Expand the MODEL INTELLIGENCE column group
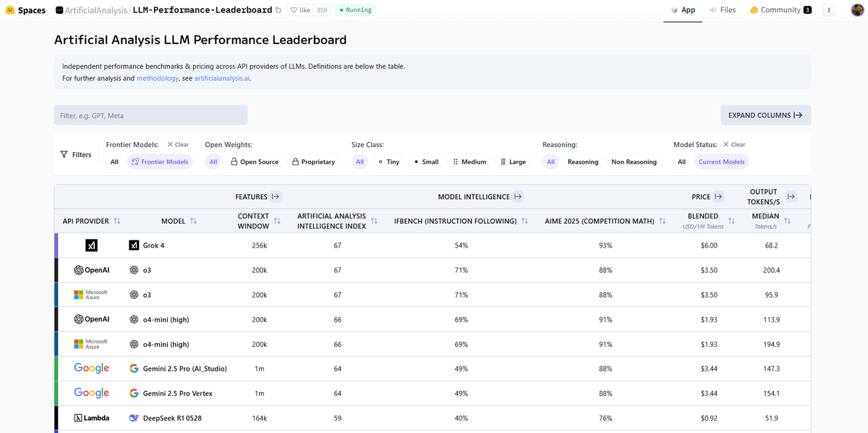Image resolution: width=868 pixels, height=433 pixels. (x=519, y=196)
